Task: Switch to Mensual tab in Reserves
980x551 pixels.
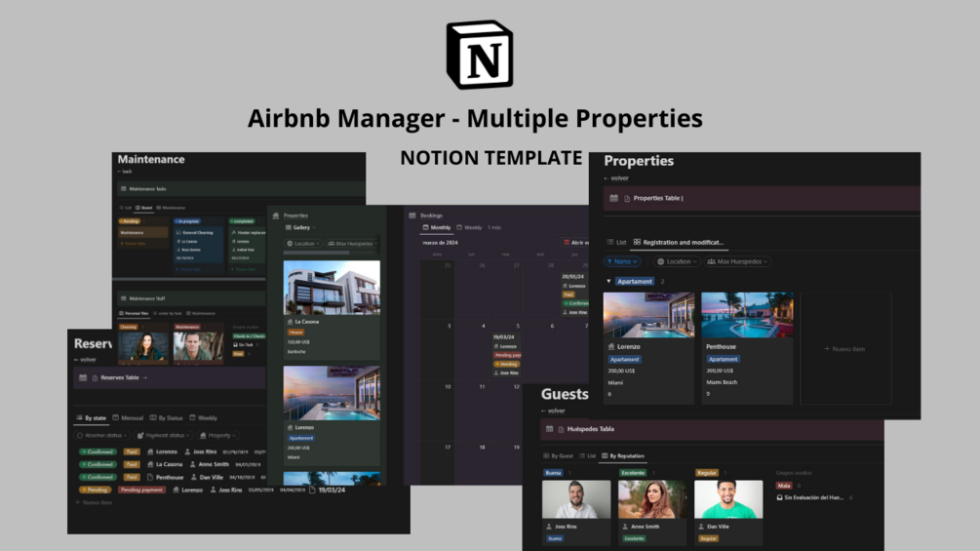Action: pyautogui.click(x=128, y=418)
